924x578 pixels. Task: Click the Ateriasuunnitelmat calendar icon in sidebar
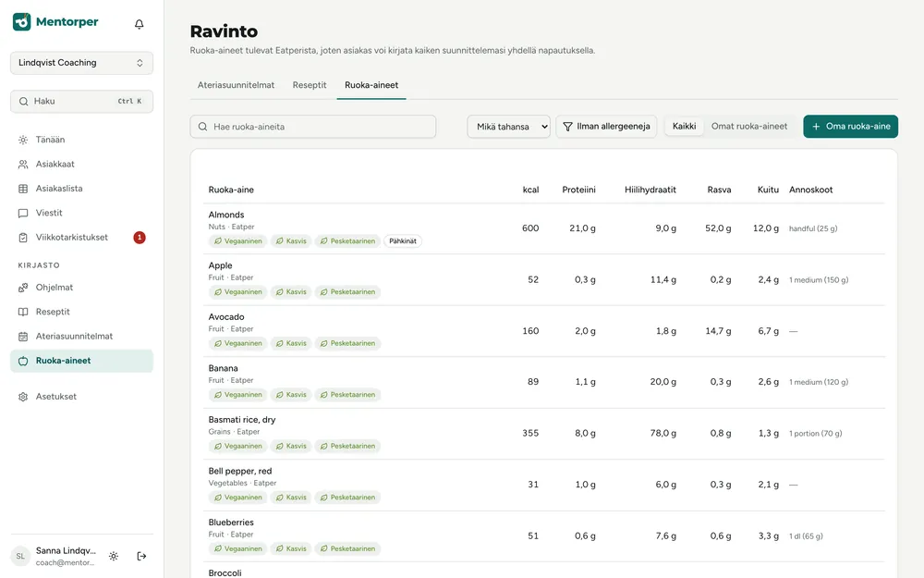(x=23, y=337)
